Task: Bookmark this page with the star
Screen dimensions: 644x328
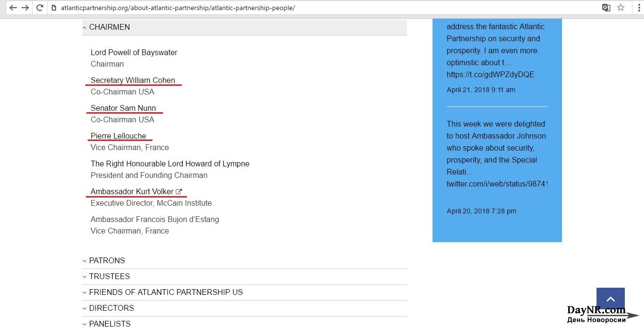Action: coord(621,8)
